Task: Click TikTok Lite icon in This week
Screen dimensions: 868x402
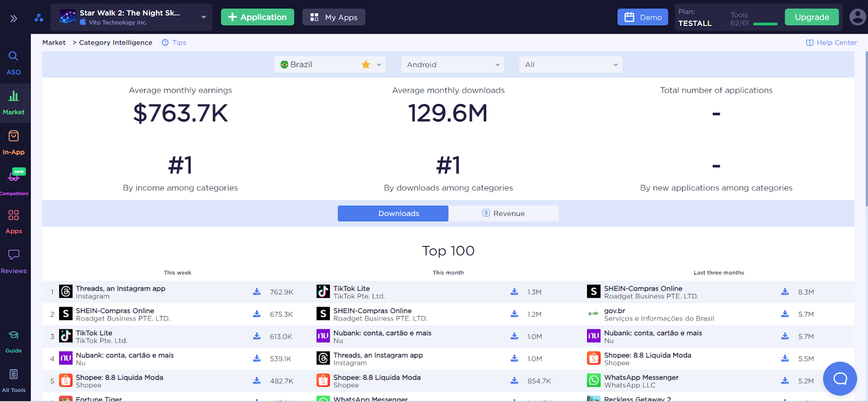Action: click(66, 336)
